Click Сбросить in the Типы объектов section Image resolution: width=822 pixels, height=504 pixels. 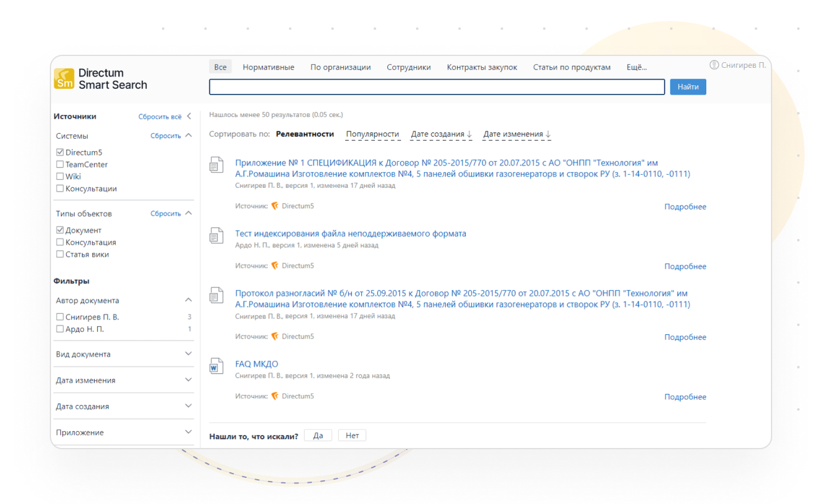click(166, 213)
